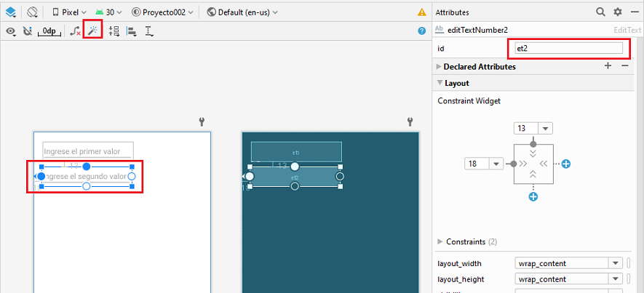Open the Pack tools icon
644x293 pixels.
click(x=114, y=31)
